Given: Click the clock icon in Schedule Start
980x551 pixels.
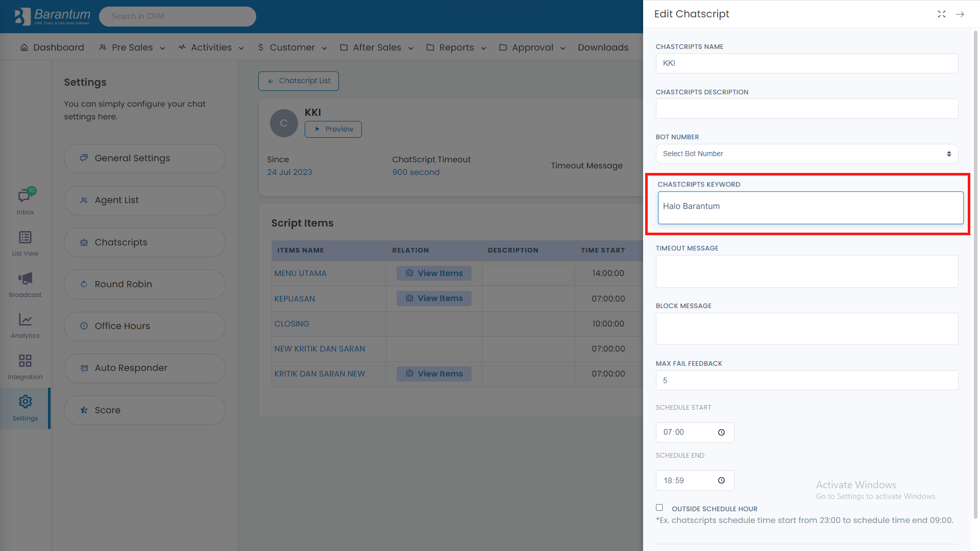Looking at the screenshot, I should point(721,433).
